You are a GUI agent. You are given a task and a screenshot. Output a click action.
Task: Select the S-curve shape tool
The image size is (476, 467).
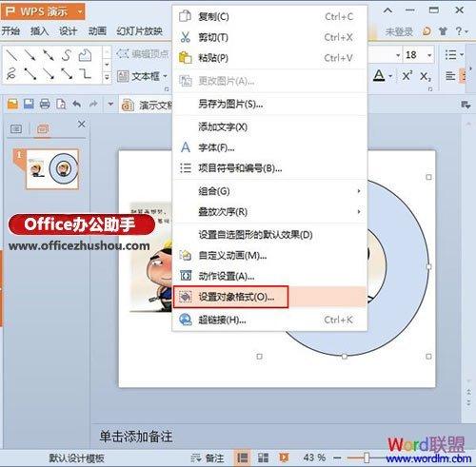click(67, 55)
